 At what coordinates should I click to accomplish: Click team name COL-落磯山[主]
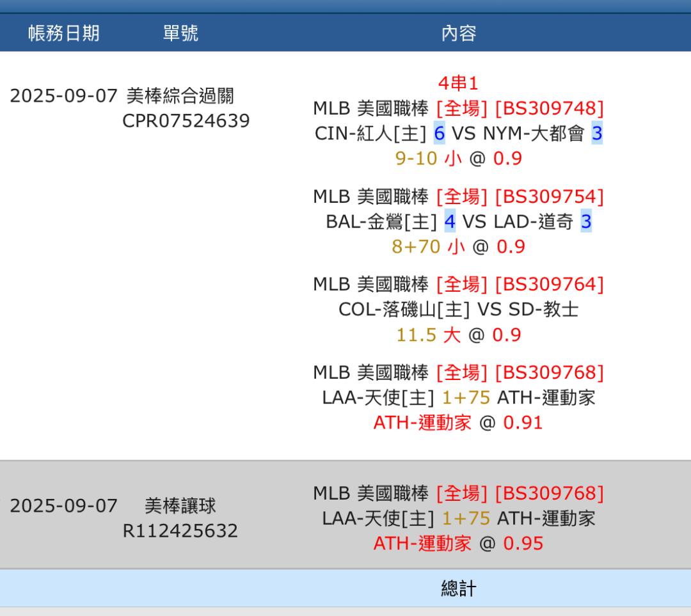(x=404, y=310)
